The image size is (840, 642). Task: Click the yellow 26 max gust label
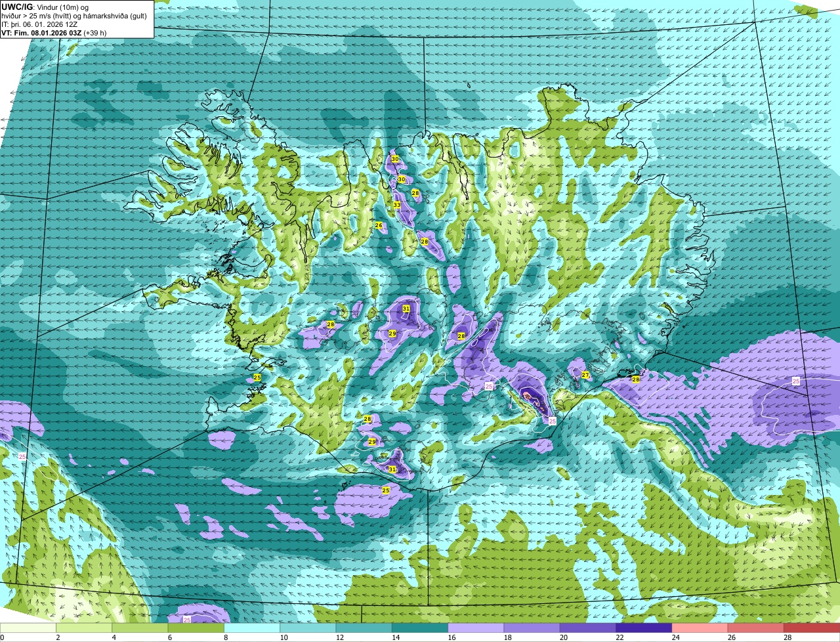tap(379, 226)
